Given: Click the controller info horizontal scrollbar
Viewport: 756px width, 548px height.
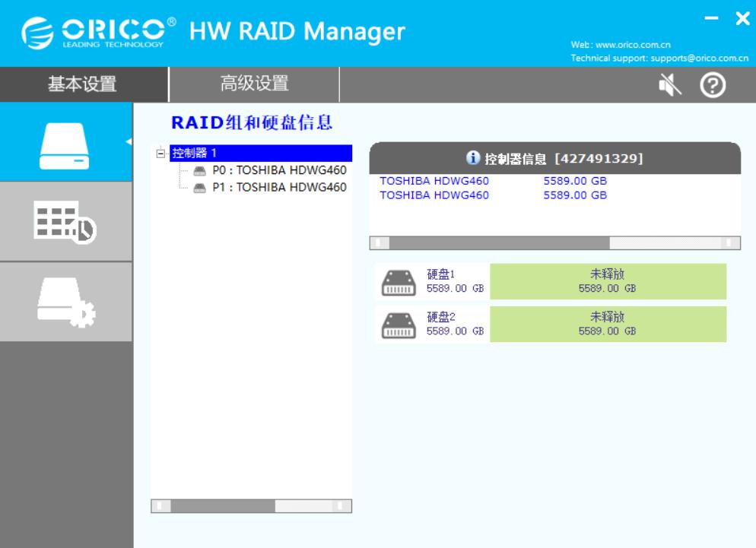Looking at the screenshot, I should (555, 243).
